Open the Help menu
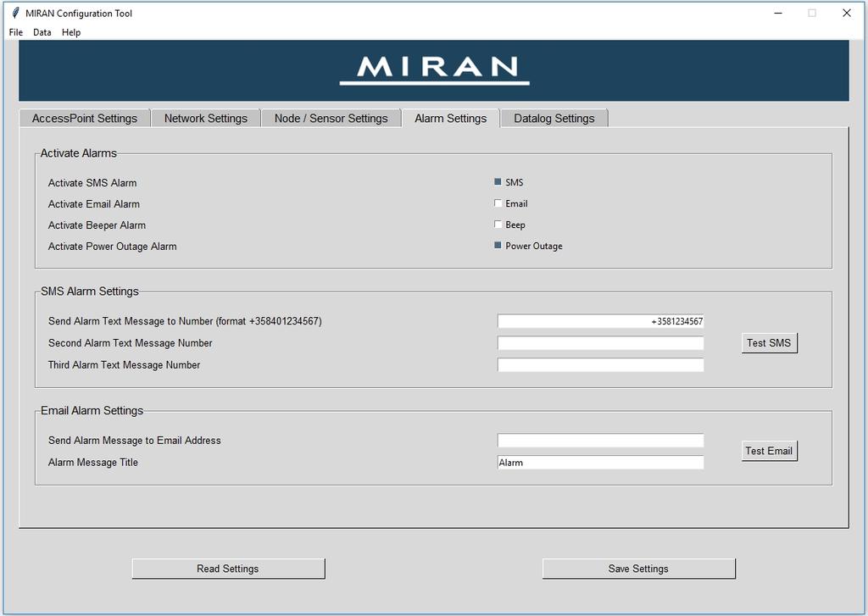The image size is (868, 616). [x=71, y=32]
